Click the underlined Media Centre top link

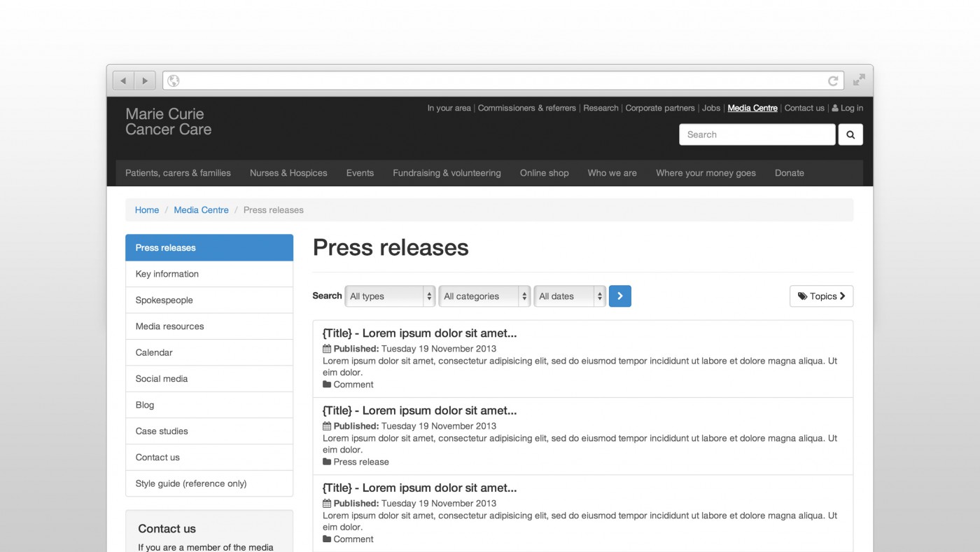click(x=752, y=108)
